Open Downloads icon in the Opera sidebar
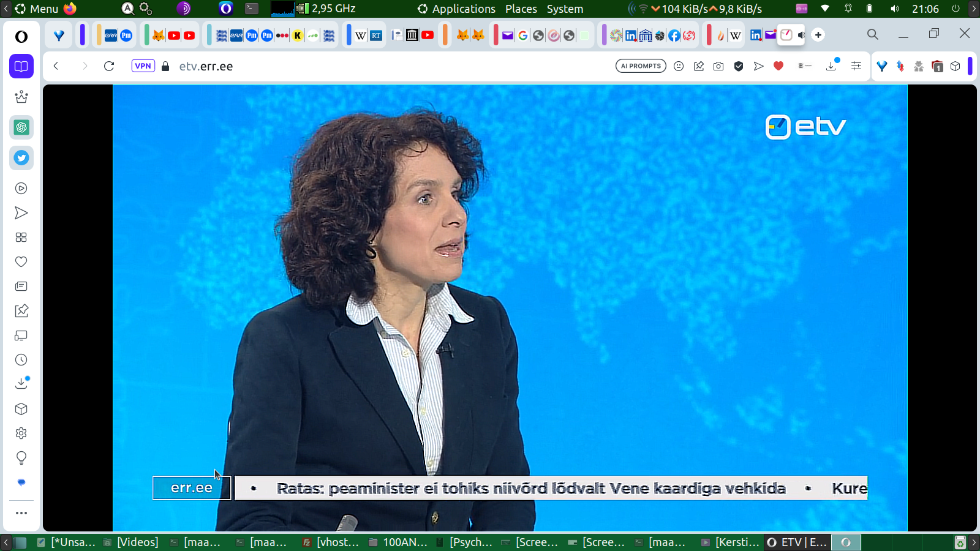The width and height of the screenshot is (980, 551). click(21, 383)
